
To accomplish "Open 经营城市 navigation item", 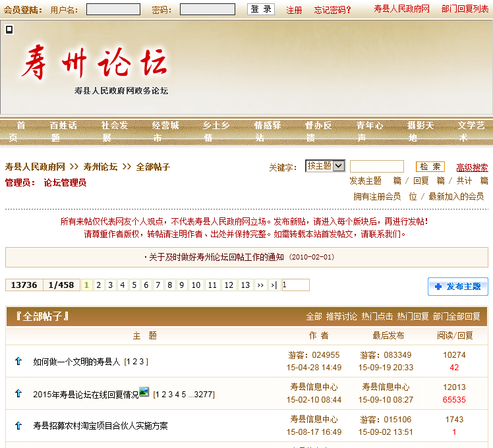I will (165, 131).
